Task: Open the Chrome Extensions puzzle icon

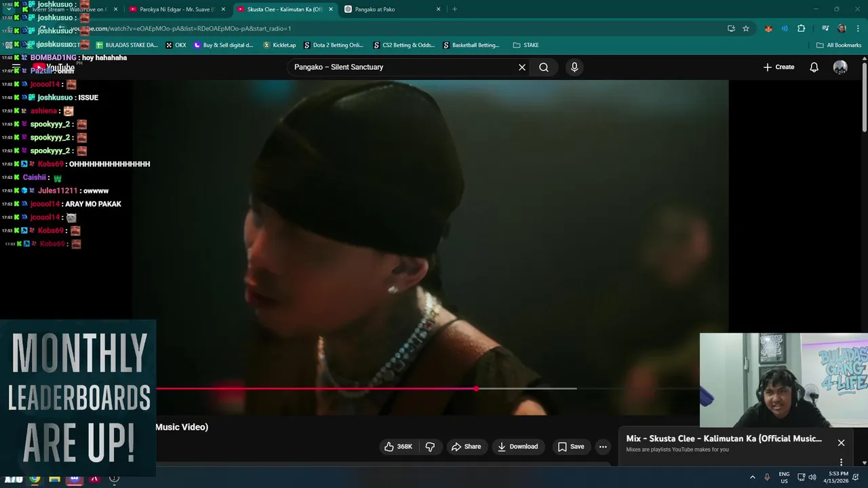Action: pyautogui.click(x=802, y=28)
